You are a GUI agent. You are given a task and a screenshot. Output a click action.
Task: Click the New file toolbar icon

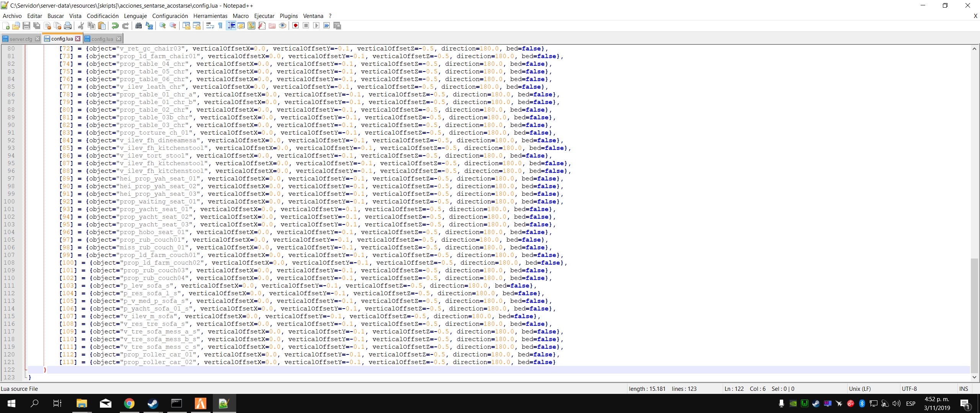coord(6,26)
